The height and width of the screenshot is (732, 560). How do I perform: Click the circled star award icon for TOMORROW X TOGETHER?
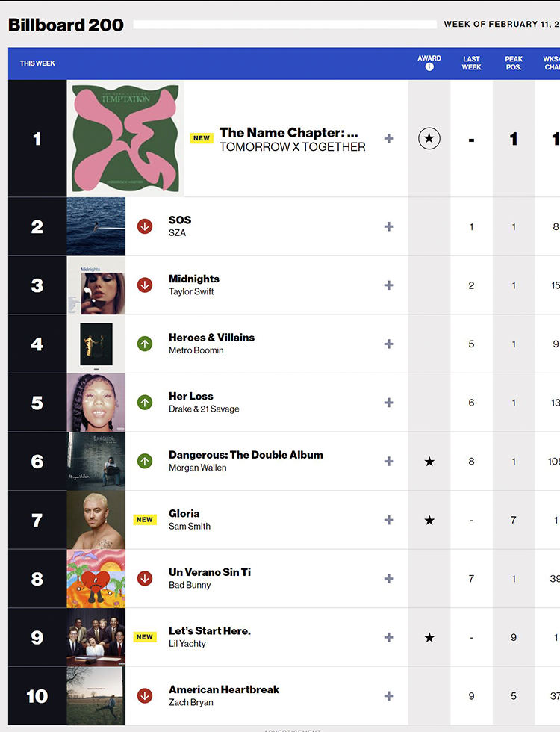click(429, 138)
